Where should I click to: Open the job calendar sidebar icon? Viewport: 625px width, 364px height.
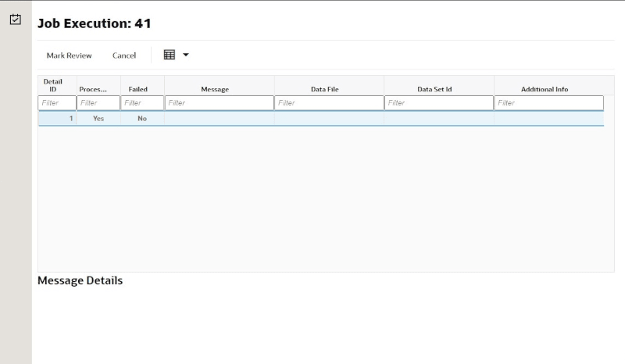[15, 19]
